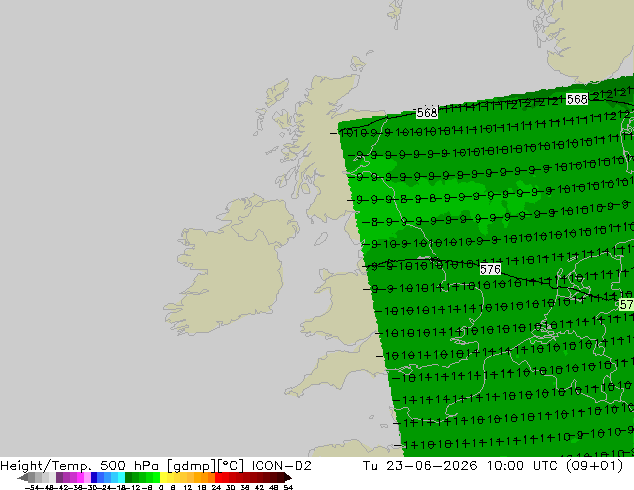The height and width of the screenshot is (490, 634).
Task: Click the 568 contour label near the Norwegian coast
Action: (577, 99)
